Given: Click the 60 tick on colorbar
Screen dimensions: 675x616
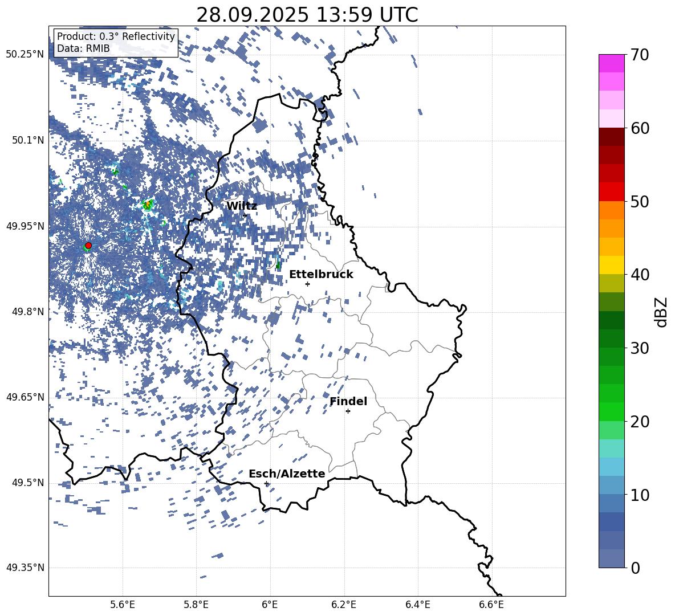Looking at the screenshot, I should [639, 128].
